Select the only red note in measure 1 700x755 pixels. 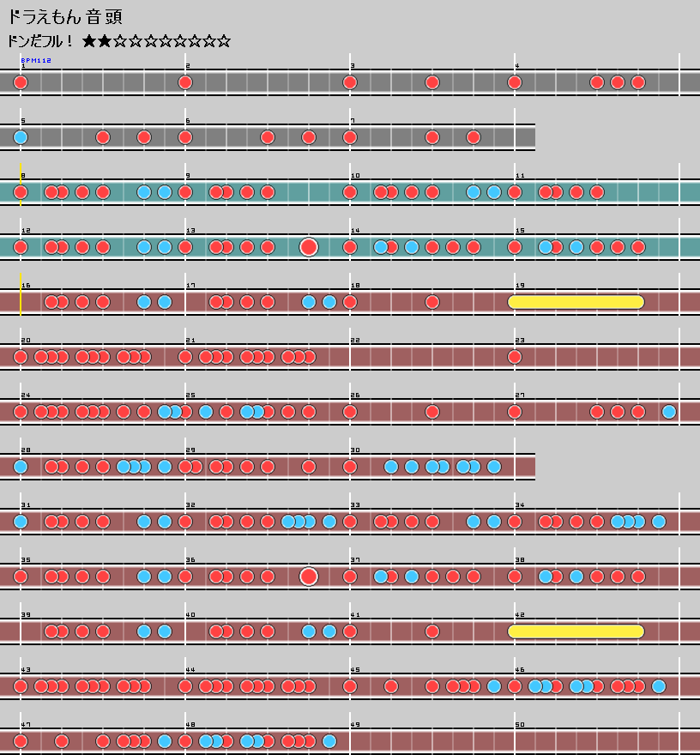pos(21,82)
